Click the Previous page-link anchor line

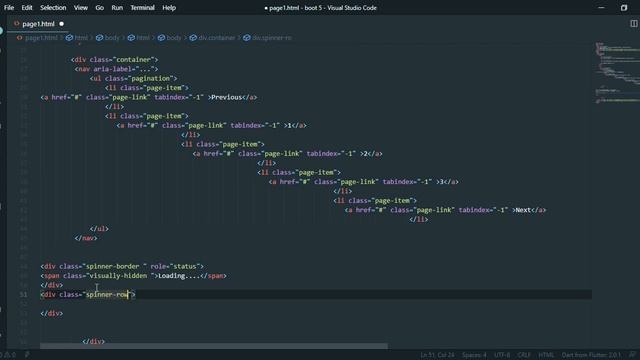149,97
